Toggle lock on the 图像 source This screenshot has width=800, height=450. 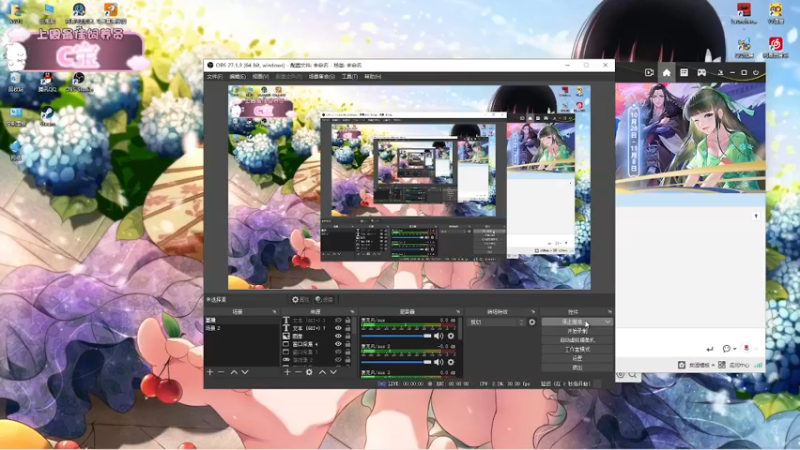point(347,336)
